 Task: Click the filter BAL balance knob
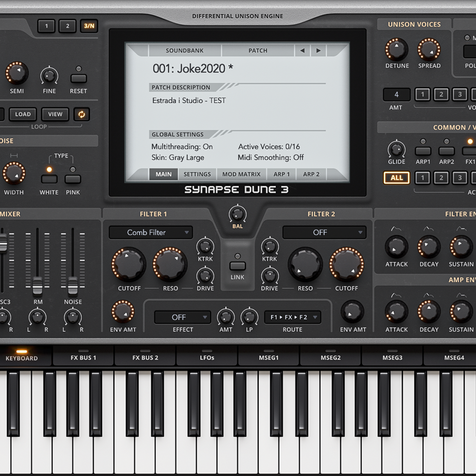point(237,214)
